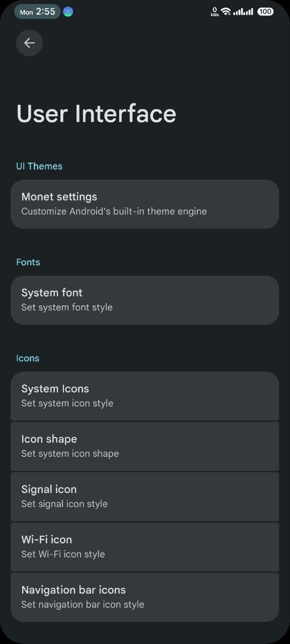Viewport: 290px width, 644px height.
Task: Click the Icons section header
Action: click(28, 358)
